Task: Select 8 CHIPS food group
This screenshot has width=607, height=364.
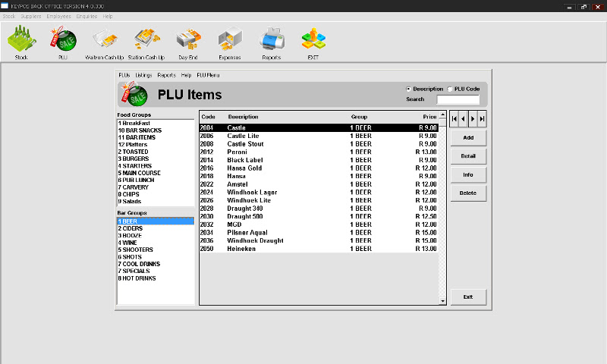Action: pos(156,194)
